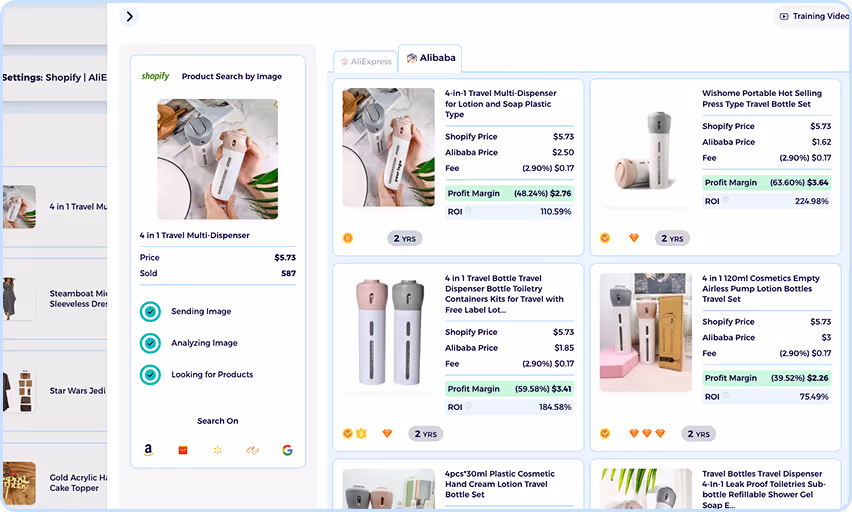Click verified badge on Airless Pump card
The image size is (852, 512).
tap(605, 433)
